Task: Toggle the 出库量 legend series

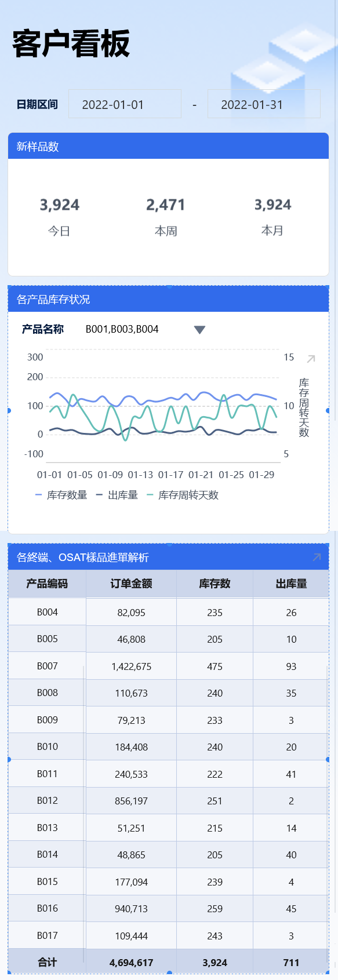Action: pos(117,495)
